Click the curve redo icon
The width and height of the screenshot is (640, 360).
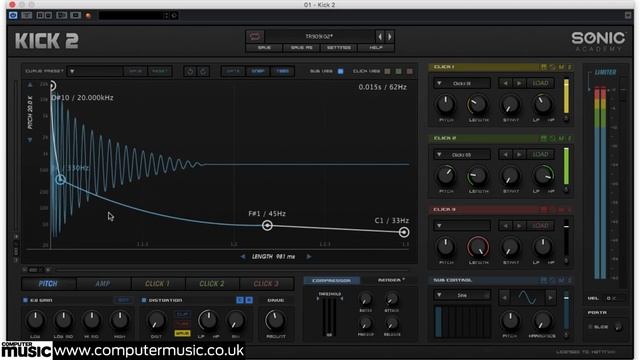(203, 71)
